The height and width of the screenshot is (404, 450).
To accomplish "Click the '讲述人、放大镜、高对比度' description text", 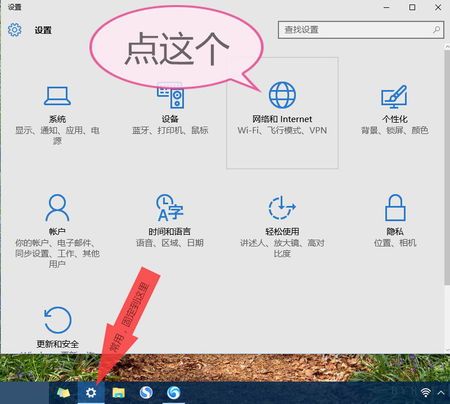I will [282, 248].
